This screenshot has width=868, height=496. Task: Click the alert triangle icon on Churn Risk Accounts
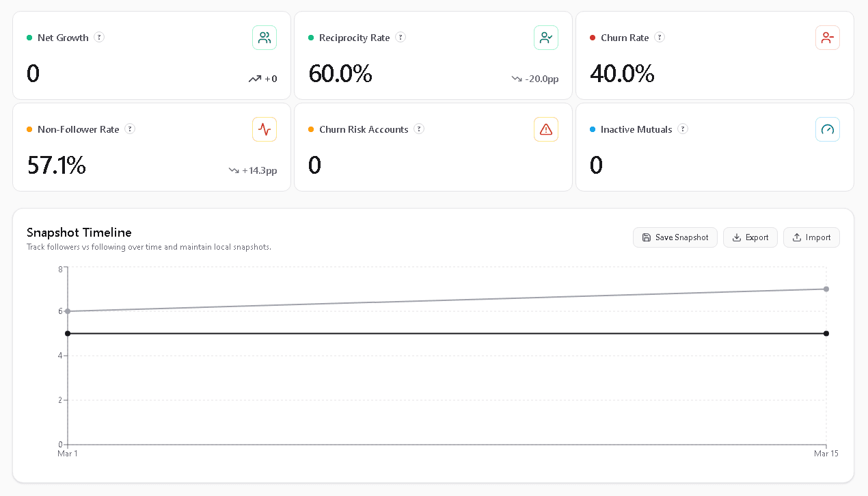(546, 129)
